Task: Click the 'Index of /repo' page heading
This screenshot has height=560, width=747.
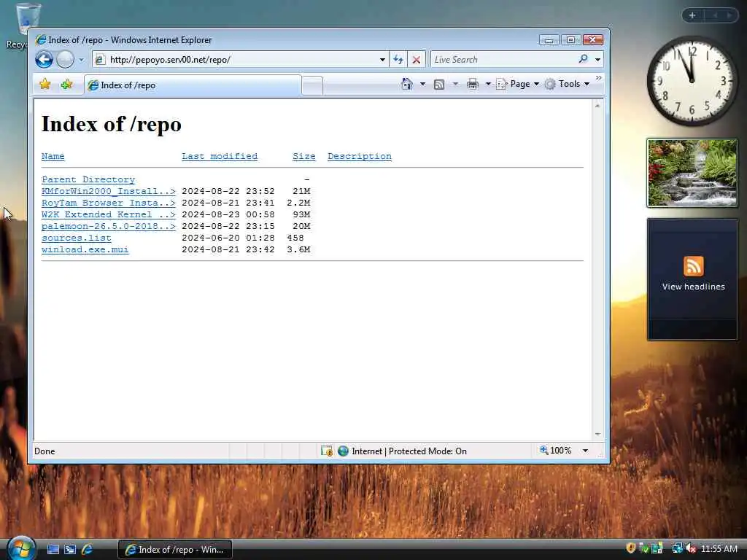Action: point(112,124)
